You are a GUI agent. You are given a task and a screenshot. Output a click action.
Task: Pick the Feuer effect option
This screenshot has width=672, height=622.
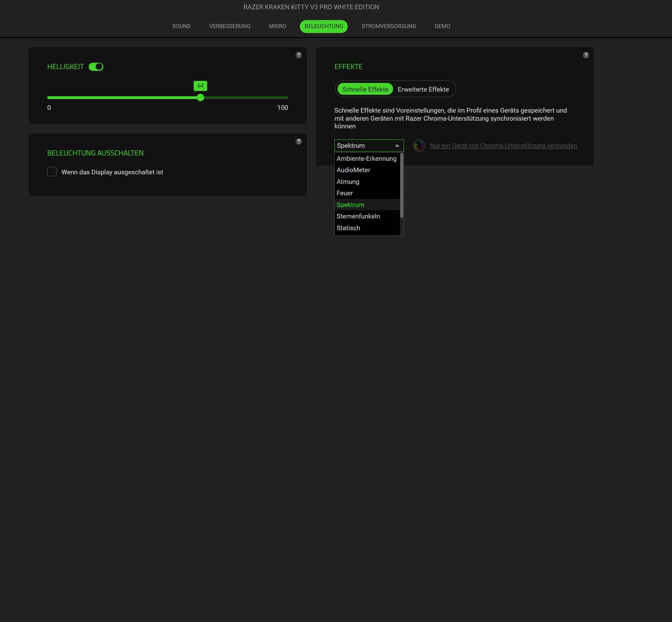345,193
